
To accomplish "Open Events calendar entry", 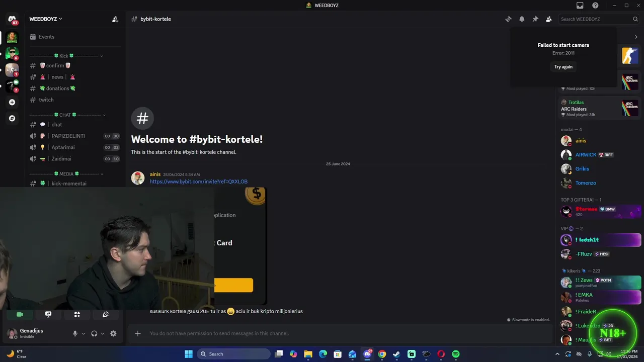I will coord(75,37).
